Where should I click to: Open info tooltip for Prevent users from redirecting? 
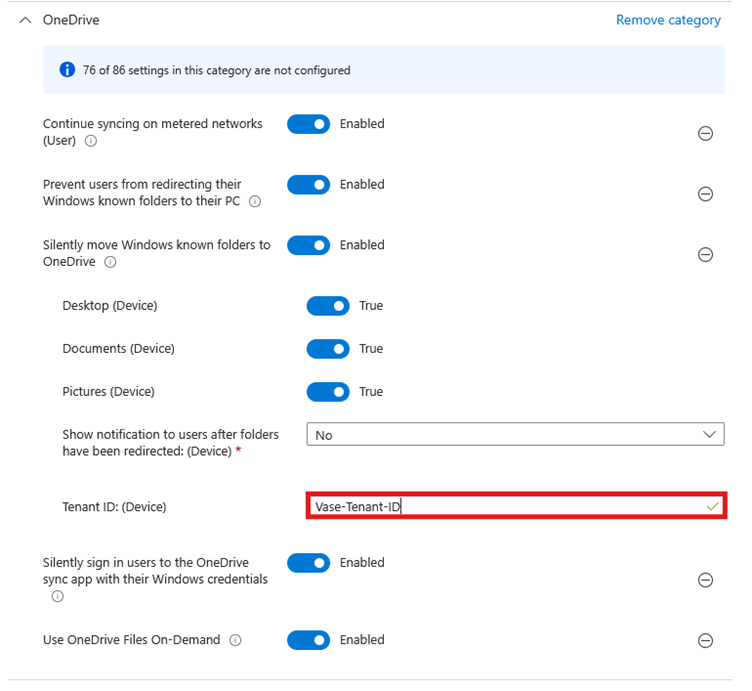(255, 201)
